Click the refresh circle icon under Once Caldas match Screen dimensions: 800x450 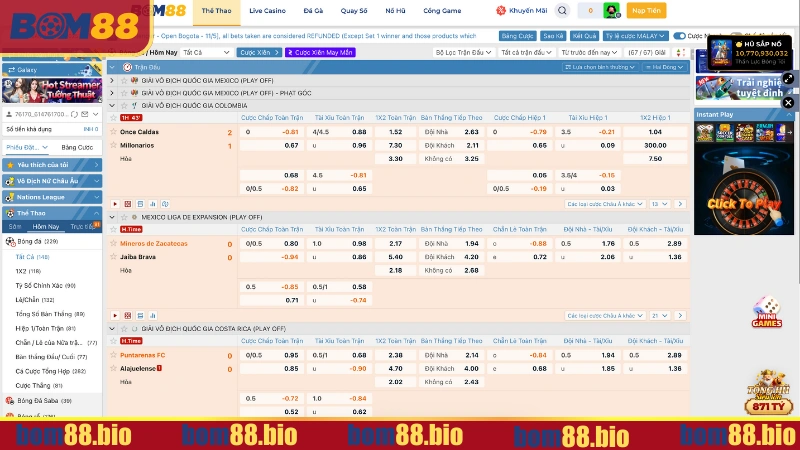click(165, 204)
